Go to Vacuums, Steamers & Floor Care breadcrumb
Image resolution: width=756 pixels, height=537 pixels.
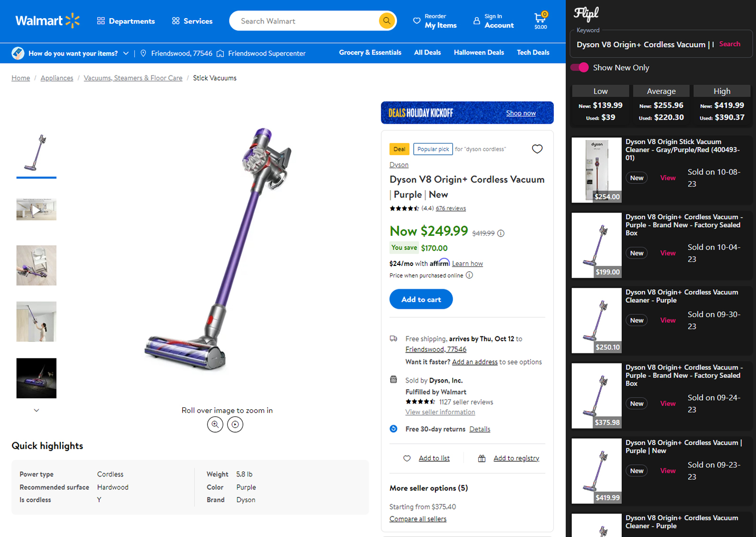133,78
